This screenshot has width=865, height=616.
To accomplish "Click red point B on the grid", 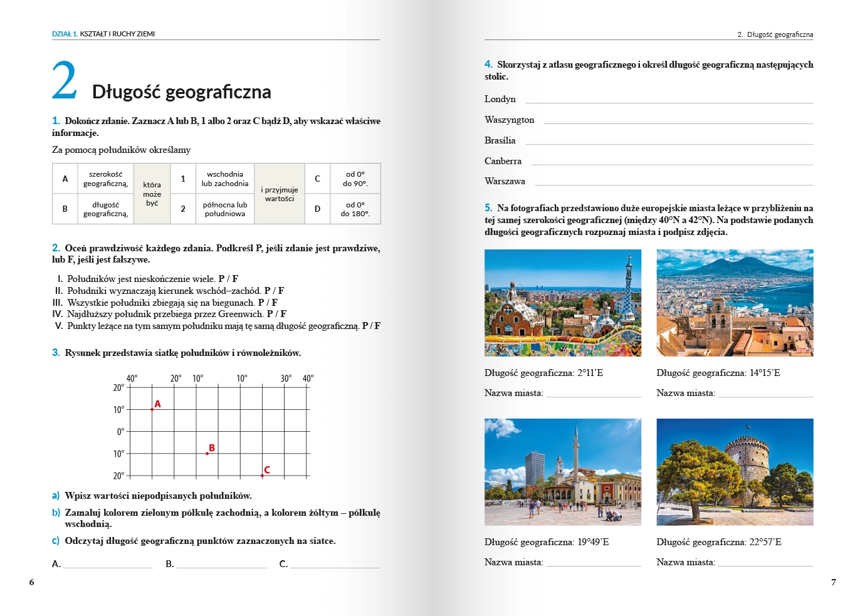I will (207, 453).
